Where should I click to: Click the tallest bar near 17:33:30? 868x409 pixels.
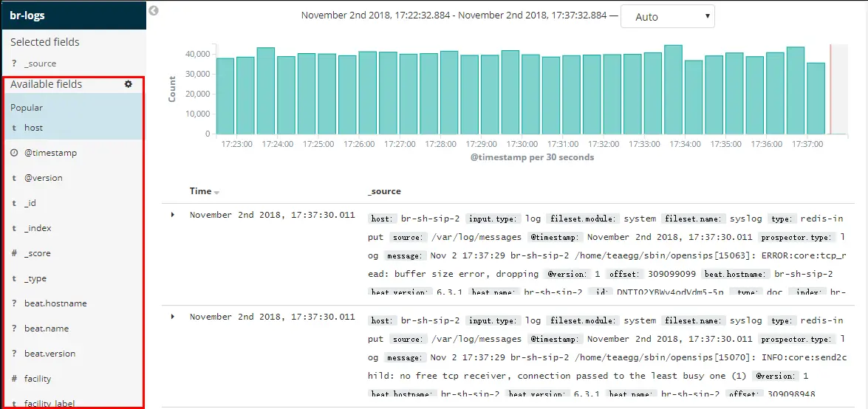[x=673, y=89]
